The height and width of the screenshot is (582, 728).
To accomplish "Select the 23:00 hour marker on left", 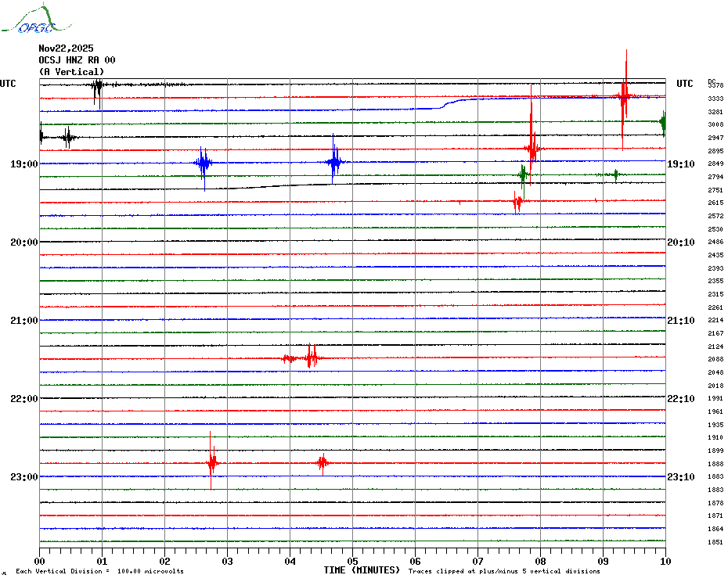I will [24, 477].
